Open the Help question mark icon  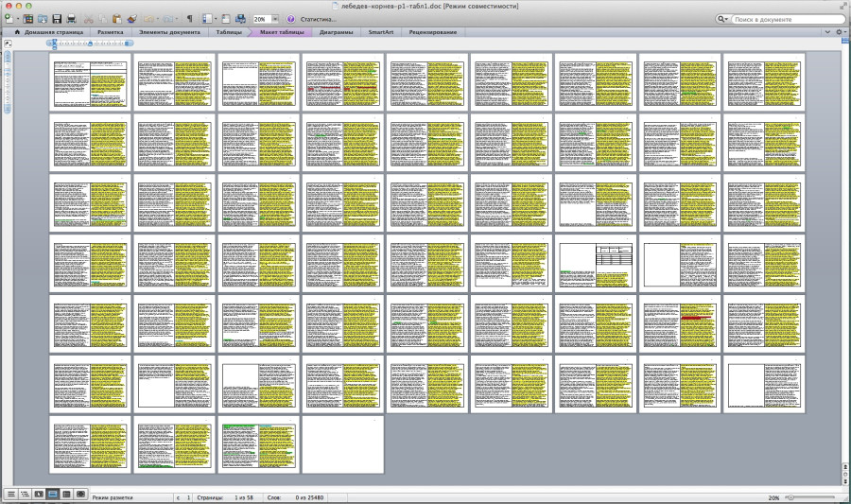[x=290, y=19]
